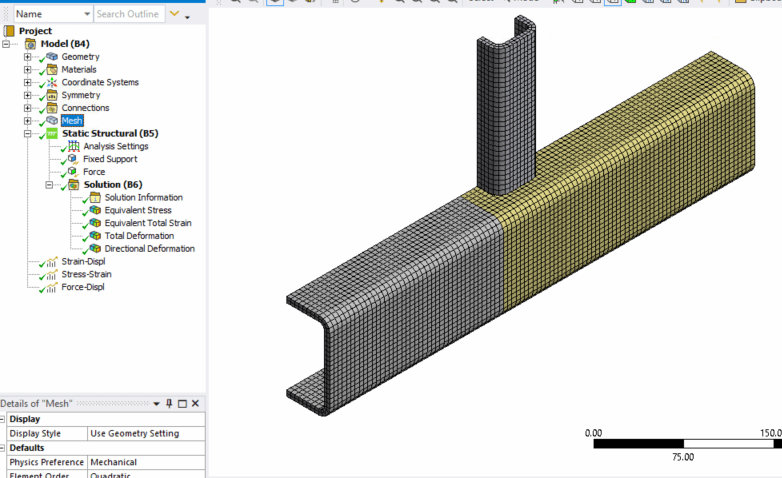Click the Strain-Displ chart icon
The height and width of the screenshot is (478, 782).
point(52,261)
